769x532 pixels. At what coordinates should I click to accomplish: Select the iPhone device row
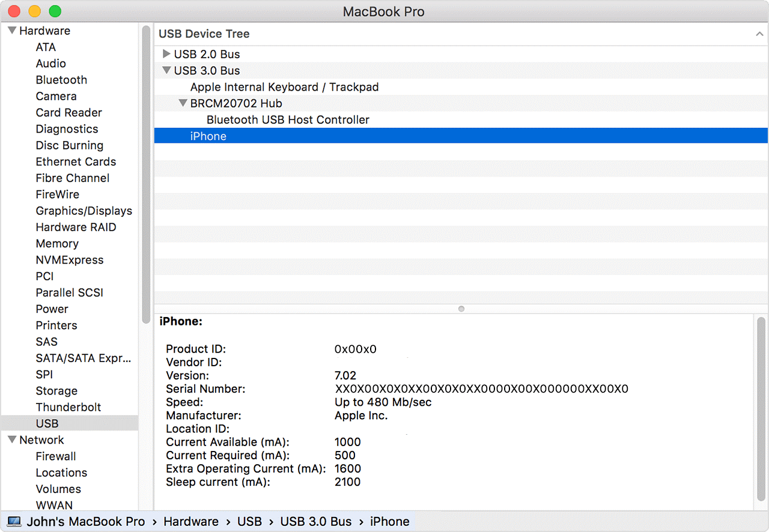pyautogui.click(x=208, y=136)
